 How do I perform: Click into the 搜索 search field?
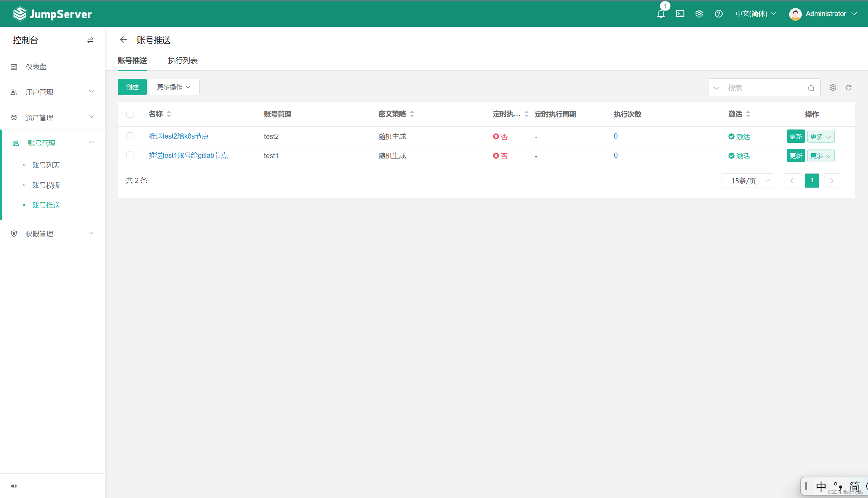pyautogui.click(x=764, y=87)
